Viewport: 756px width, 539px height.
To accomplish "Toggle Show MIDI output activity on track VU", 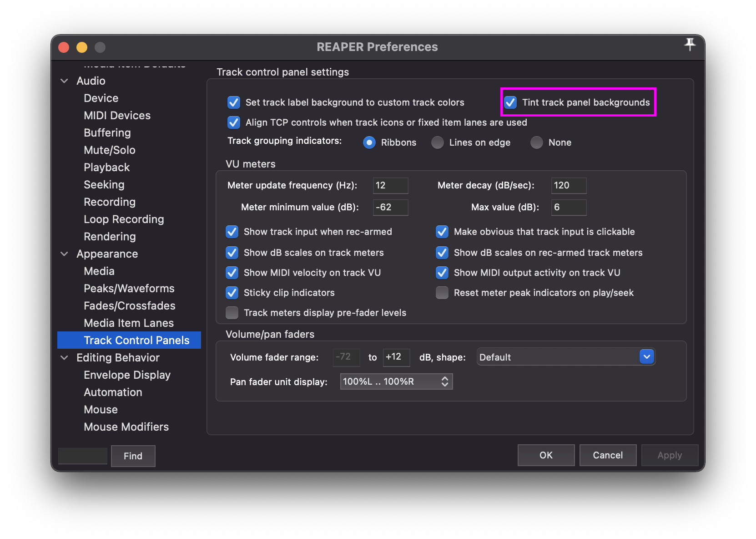I will tap(442, 273).
